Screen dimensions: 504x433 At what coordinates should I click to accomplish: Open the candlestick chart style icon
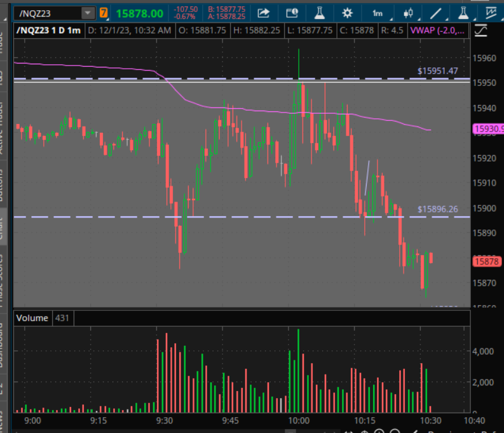408,13
